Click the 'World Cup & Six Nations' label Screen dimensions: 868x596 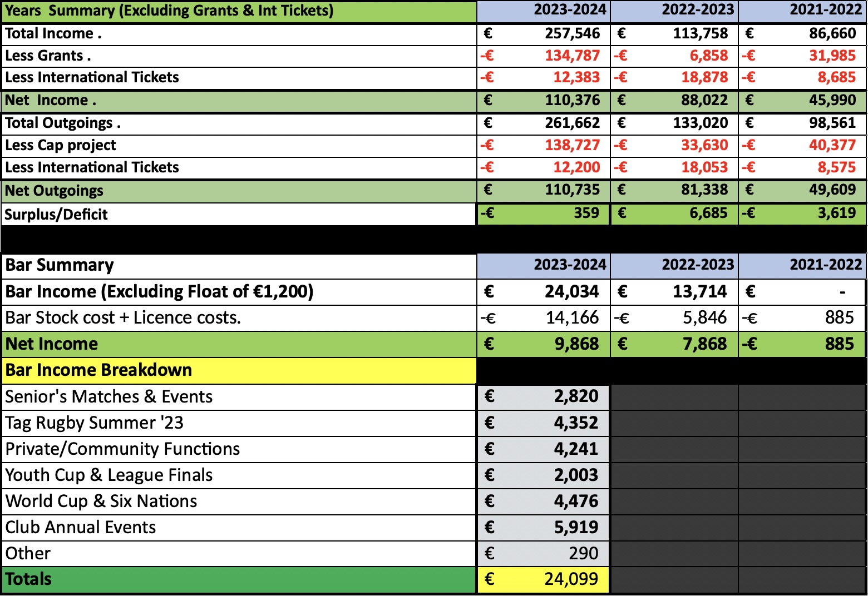click(101, 501)
